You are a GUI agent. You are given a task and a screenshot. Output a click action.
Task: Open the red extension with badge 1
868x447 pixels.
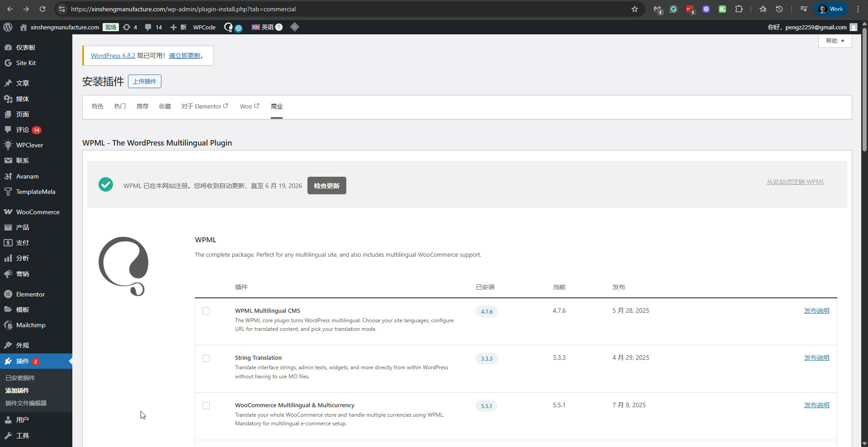point(690,9)
